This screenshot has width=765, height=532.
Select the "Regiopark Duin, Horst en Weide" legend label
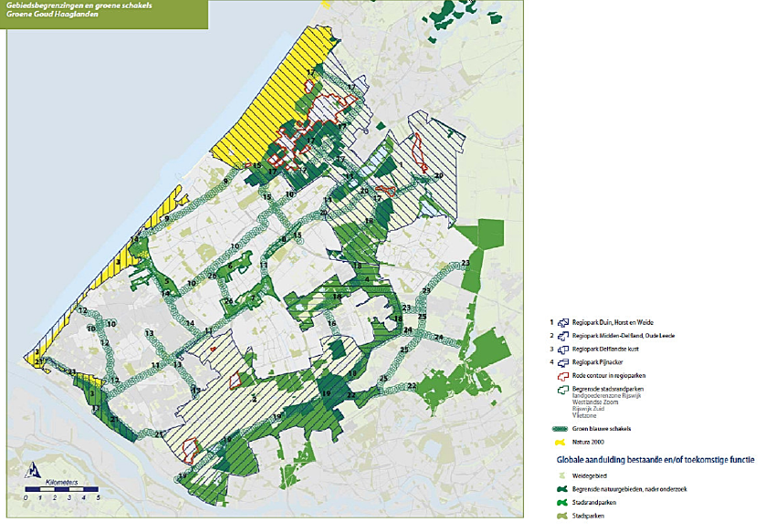pyautogui.click(x=613, y=322)
